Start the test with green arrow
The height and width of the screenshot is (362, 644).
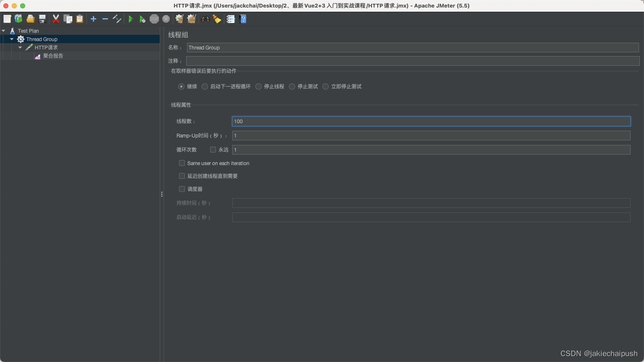click(x=131, y=19)
